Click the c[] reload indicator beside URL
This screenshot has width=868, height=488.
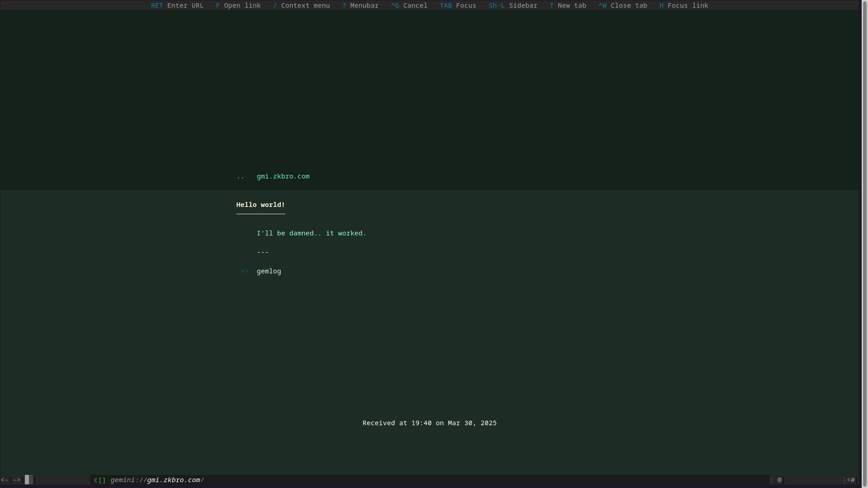pos(99,480)
